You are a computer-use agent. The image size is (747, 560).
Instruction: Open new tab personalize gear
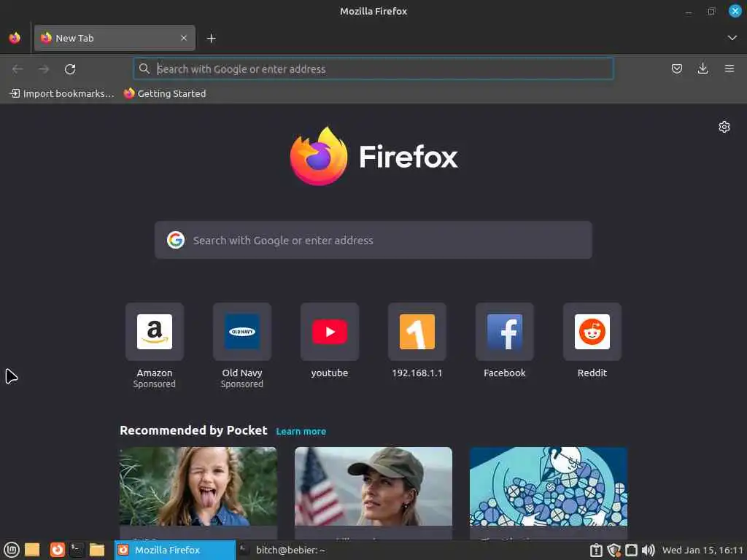click(724, 127)
